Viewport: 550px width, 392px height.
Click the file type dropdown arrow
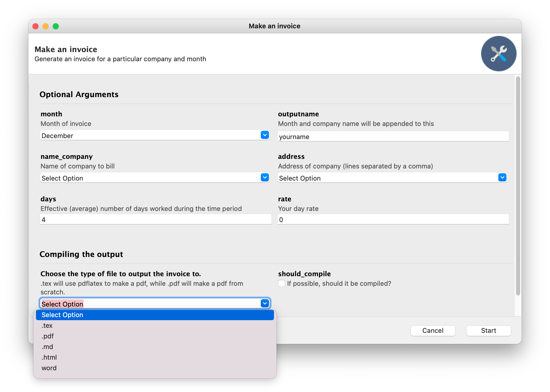[x=265, y=303]
